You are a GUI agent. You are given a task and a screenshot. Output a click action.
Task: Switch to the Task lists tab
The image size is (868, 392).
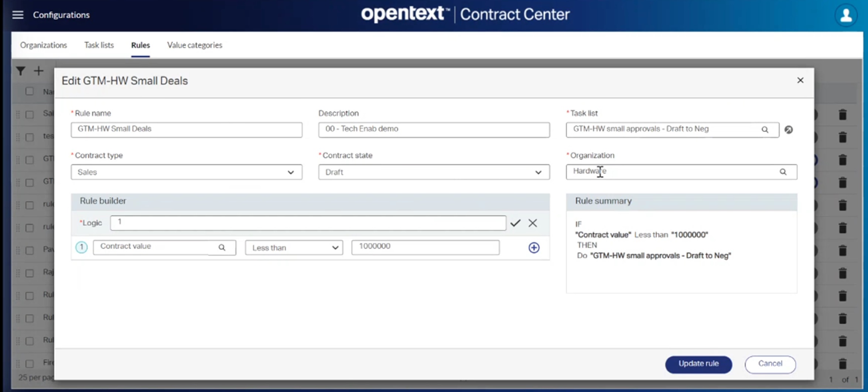(x=99, y=45)
